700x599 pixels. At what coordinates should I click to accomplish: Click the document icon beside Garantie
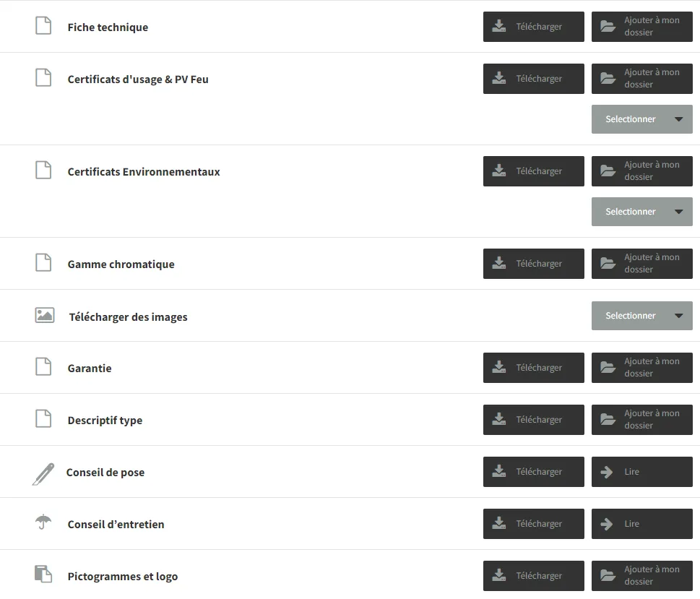point(43,367)
